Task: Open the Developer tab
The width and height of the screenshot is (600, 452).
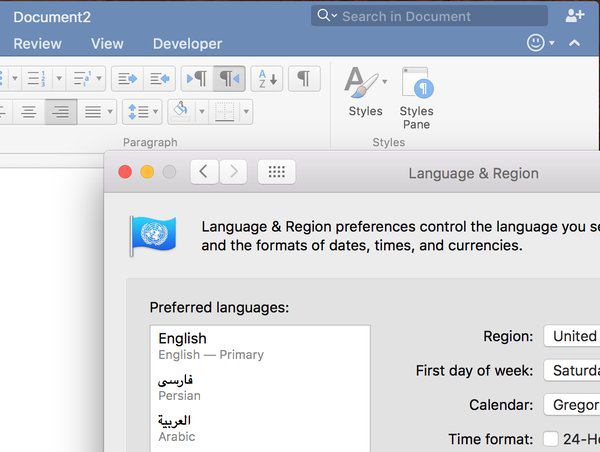Action: [x=185, y=44]
